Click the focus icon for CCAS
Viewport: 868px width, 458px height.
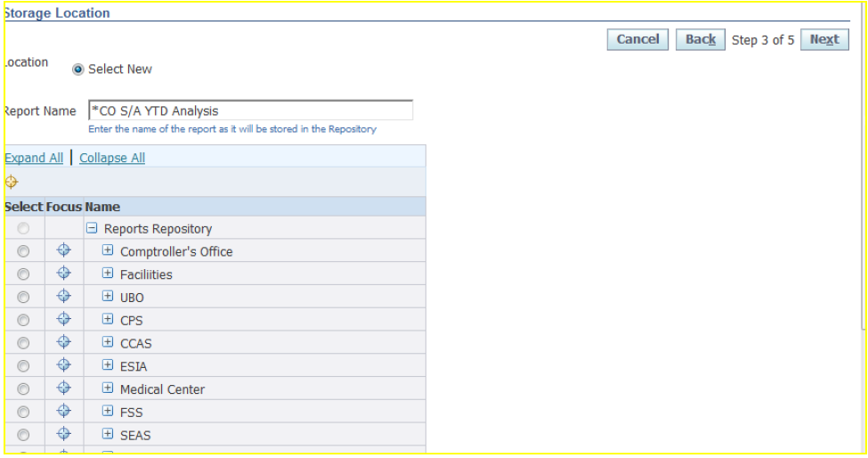tap(64, 342)
